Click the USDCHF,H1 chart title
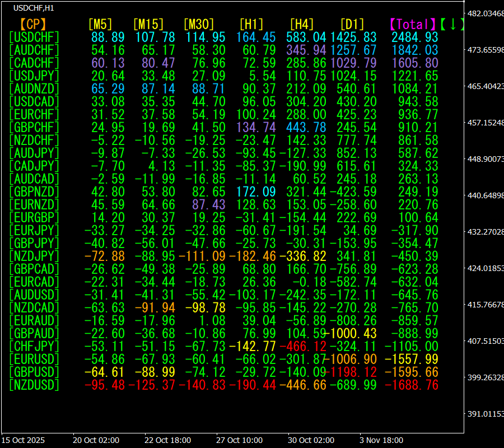Screen dimensions: 504x448 pyautogui.click(x=34, y=8)
